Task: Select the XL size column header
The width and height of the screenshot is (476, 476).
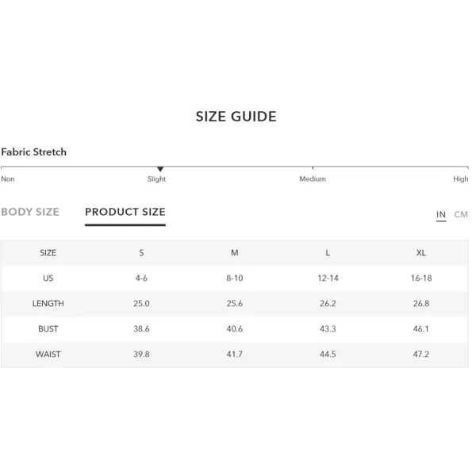Action: coord(421,253)
